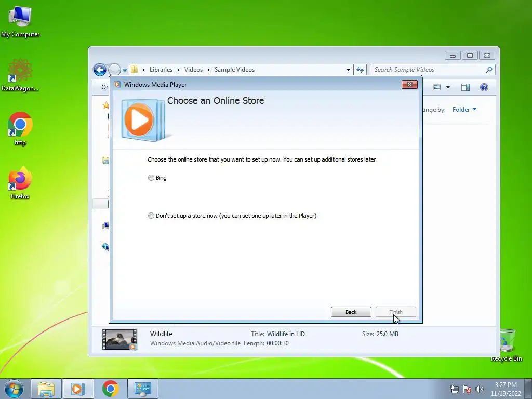Open recent pages dropdown in Explorer

click(x=125, y=70)
